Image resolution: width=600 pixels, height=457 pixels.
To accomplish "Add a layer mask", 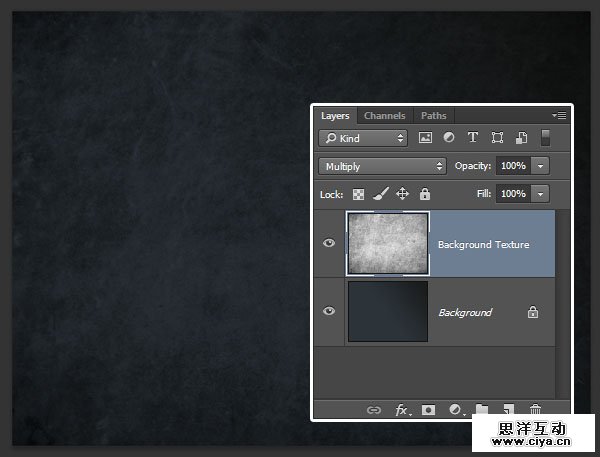I will [x=428, y=410].
